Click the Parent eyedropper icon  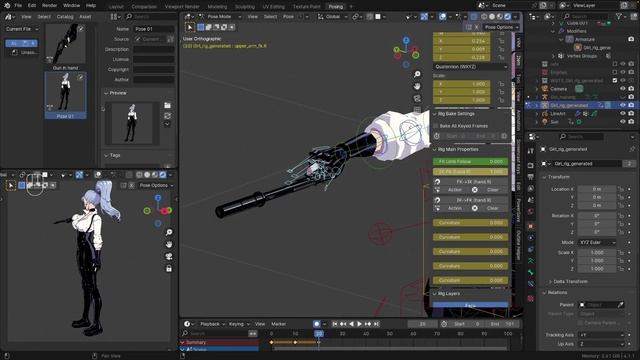pos(620,304)
